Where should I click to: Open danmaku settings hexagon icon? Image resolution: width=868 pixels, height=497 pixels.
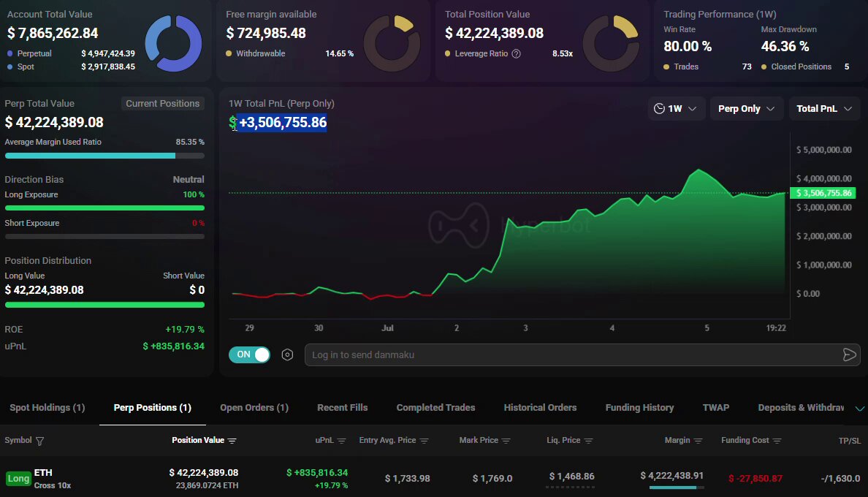click(287, 354)
